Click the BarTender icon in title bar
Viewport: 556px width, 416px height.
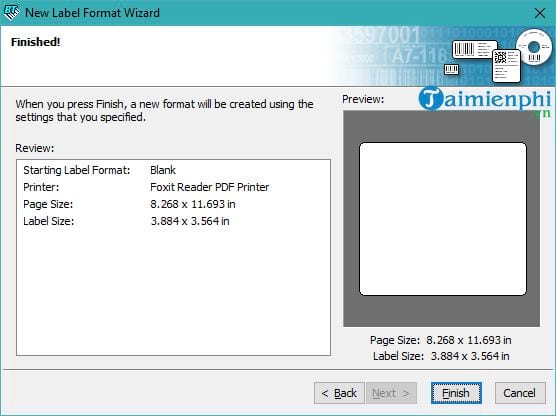pyautogui.click(x=11, y=12)
